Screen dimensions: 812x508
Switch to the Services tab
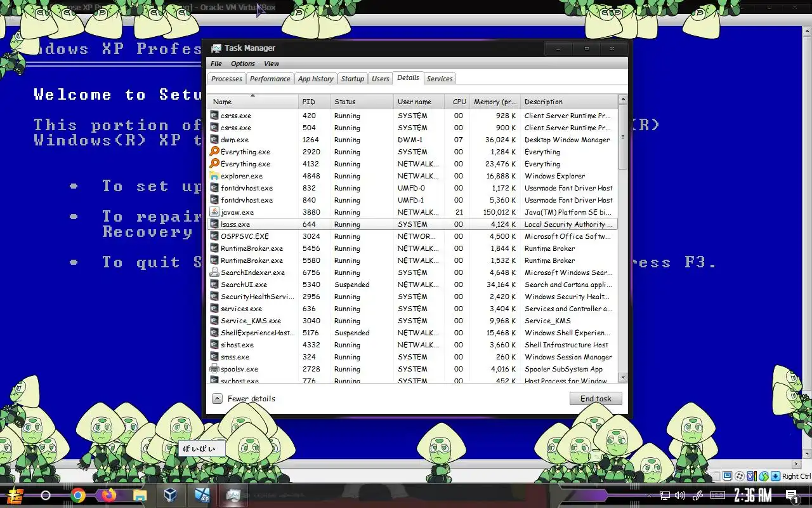click(x=440, y=79)
